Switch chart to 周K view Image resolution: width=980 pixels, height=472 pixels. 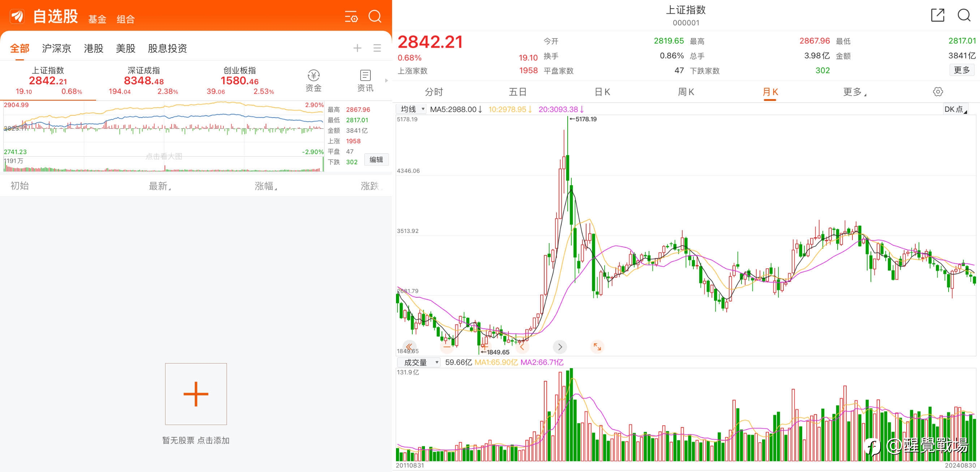pos(686,92)
